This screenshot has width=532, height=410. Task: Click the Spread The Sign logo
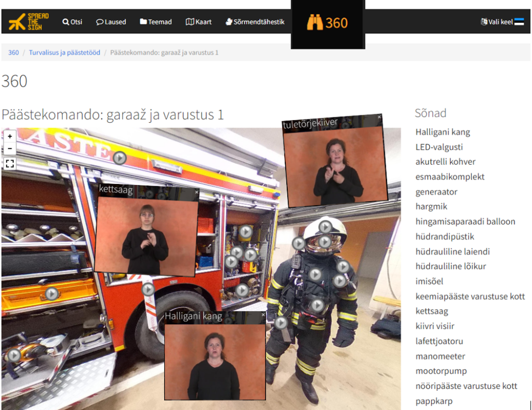click(29, 22)
